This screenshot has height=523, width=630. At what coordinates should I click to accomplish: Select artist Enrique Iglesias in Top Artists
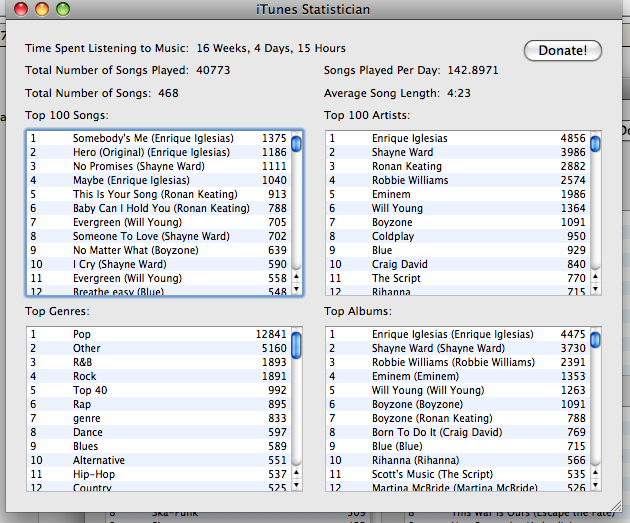point(458,138)
